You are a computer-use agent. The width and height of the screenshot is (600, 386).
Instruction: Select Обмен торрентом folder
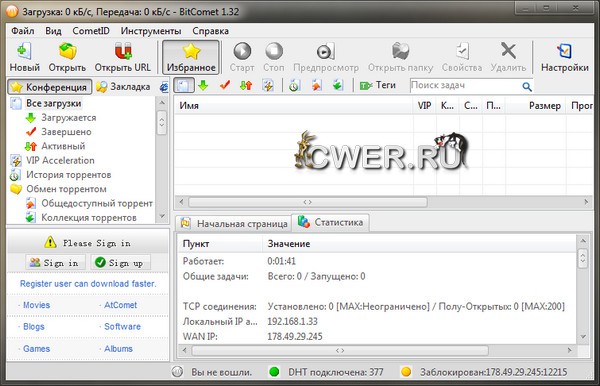66,189
